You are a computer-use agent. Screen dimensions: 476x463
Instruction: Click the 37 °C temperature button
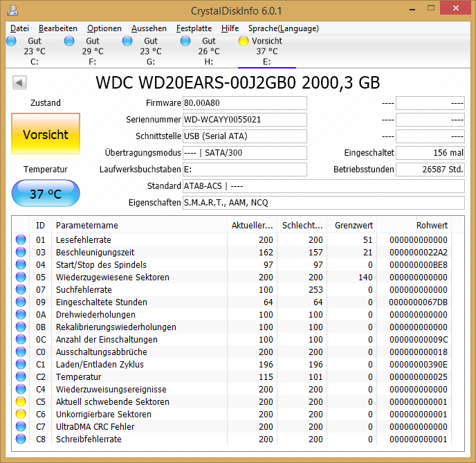tap(46, 193)
